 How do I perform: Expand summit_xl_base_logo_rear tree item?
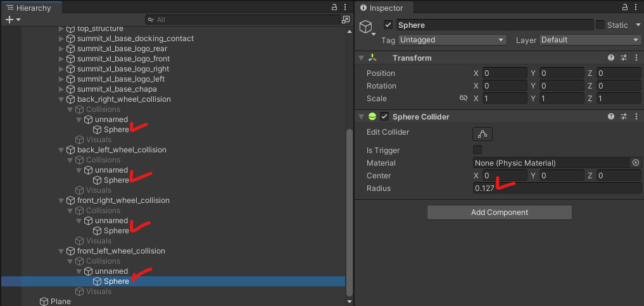pyautogui.click(x=61, y=49)
